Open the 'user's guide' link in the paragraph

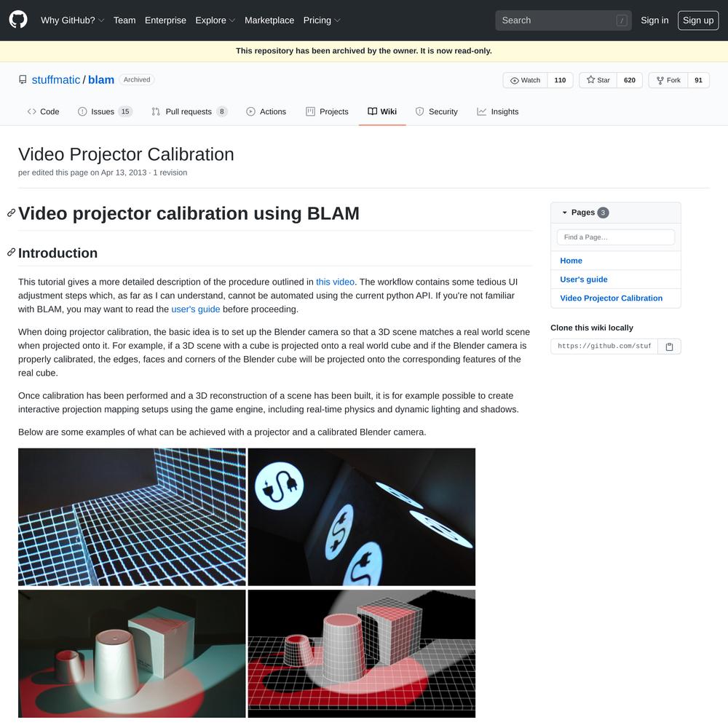click(x=195, y=309)
